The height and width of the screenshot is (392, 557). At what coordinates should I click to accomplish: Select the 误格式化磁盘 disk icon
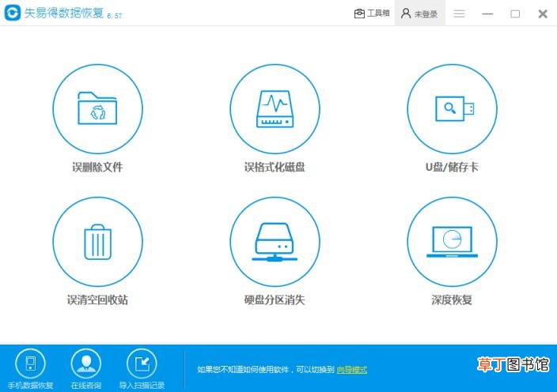click(275, 108)
